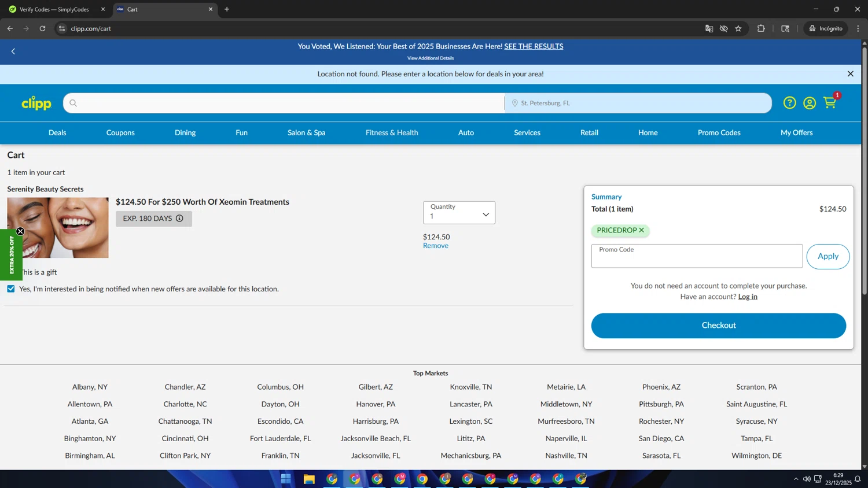Open Tampa, FL market link
Screen dimensions: 868x488
tap(757, 438)
